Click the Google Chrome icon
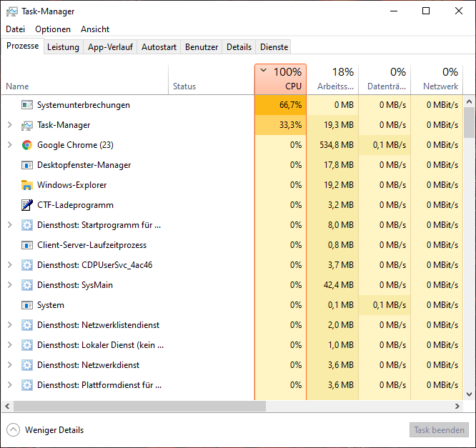The image size is (476, 448). [x=27, y=145]
